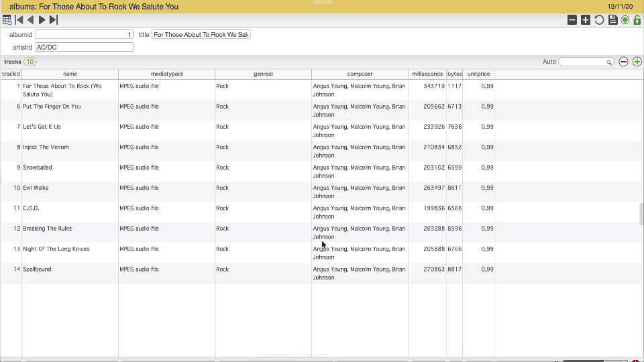Viewport: 644px width, 362px height.
Task: Go to the first album record
Action: coord(19,19)
